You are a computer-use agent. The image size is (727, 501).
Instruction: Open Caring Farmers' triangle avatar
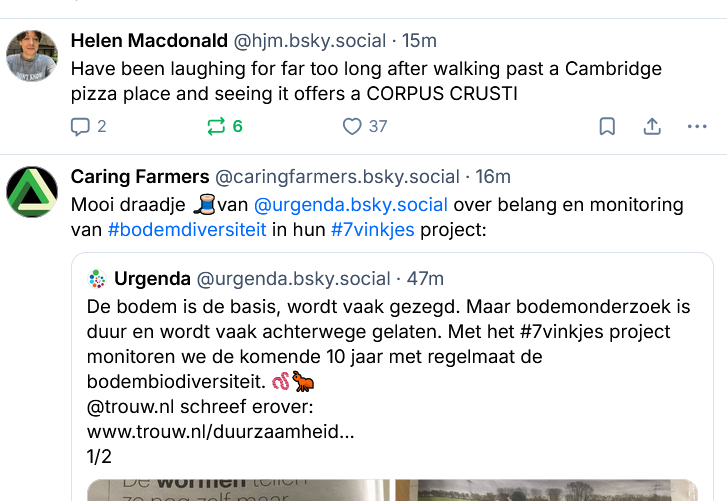point(32,191)
